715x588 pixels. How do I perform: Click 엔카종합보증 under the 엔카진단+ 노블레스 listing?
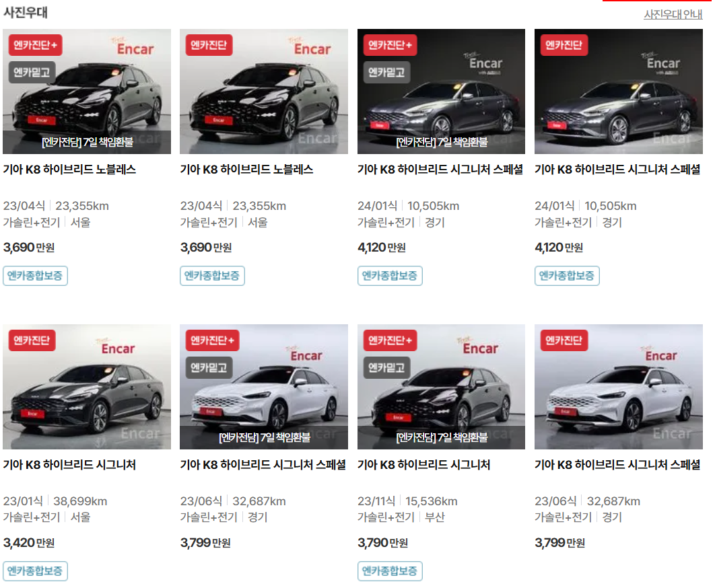(x=35, y=276)
